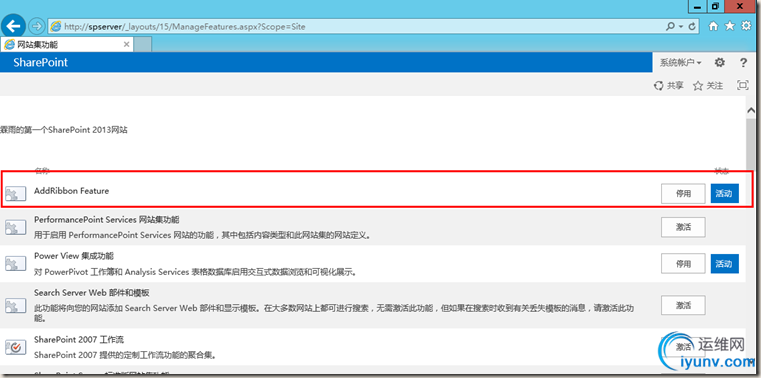Screen dimensions: 761x378
Task: Open the SharePoint settings gear
Action: click(720, 63)
